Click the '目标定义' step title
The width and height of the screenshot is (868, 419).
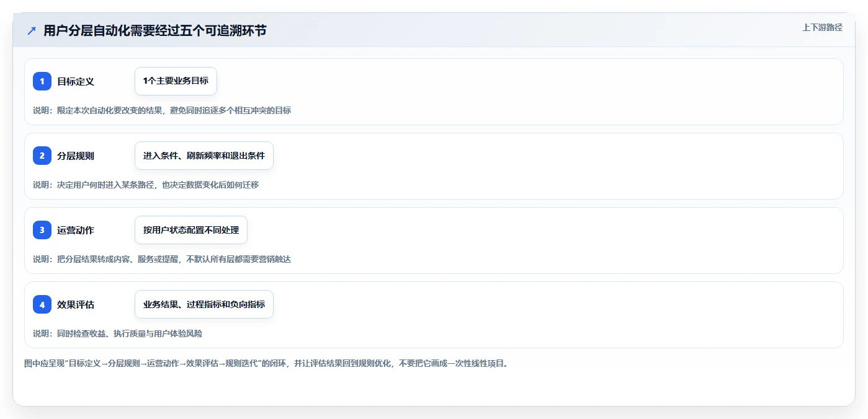point(76,81)
